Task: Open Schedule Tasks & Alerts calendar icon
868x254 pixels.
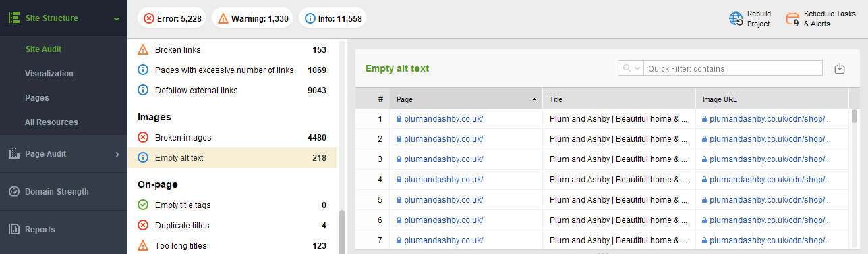Action: pyautogui.click(x=792, y=19)
